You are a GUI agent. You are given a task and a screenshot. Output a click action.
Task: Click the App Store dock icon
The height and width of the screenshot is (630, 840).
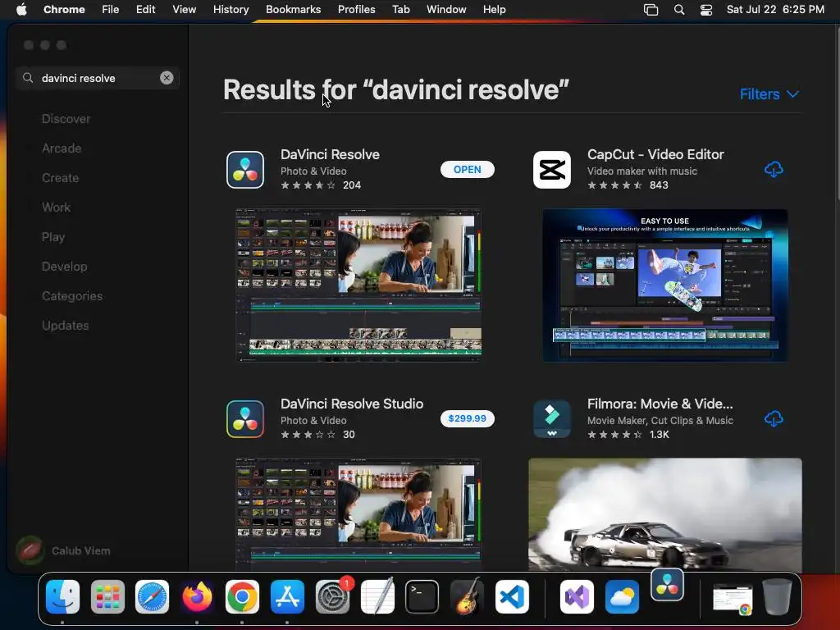click(287, 597)
